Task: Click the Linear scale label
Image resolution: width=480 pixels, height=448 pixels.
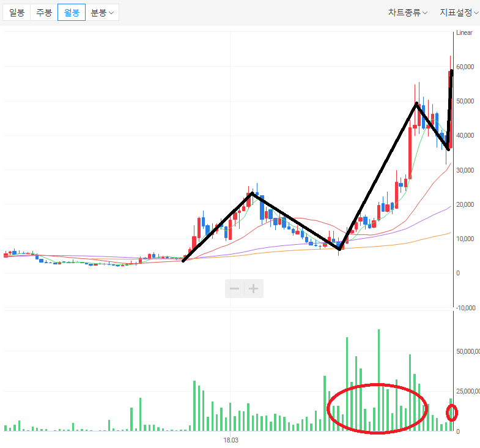Action: [464, 32]
